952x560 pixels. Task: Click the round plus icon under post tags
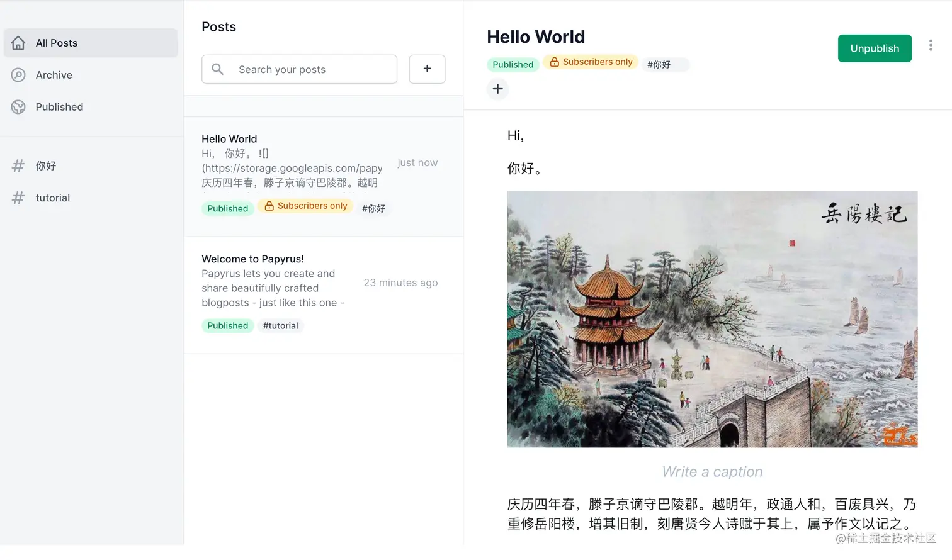click(497, 89)
